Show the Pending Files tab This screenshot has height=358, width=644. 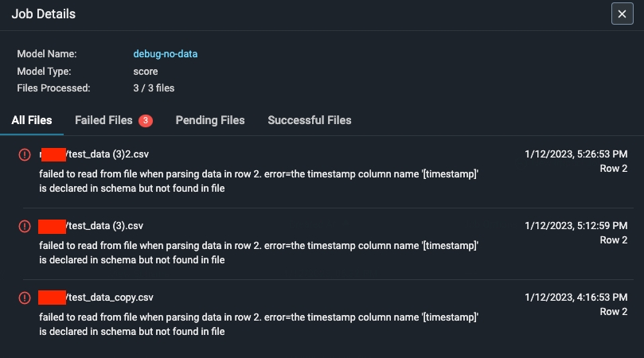coord(210,121)
